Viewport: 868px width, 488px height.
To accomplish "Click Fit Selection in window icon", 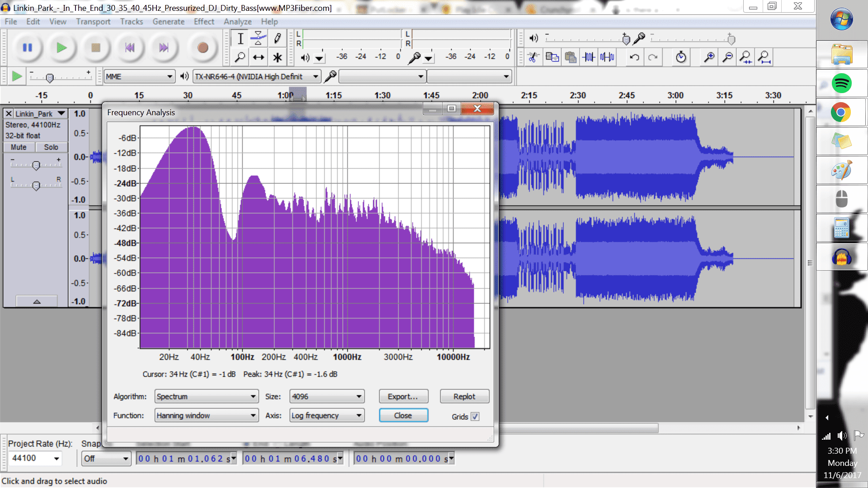I will pos(745,57).
